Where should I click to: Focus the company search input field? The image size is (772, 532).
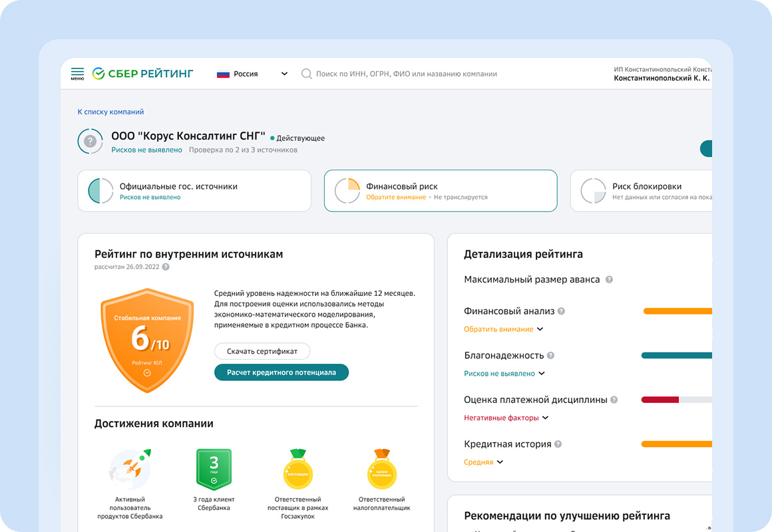(x=406, y=74)
